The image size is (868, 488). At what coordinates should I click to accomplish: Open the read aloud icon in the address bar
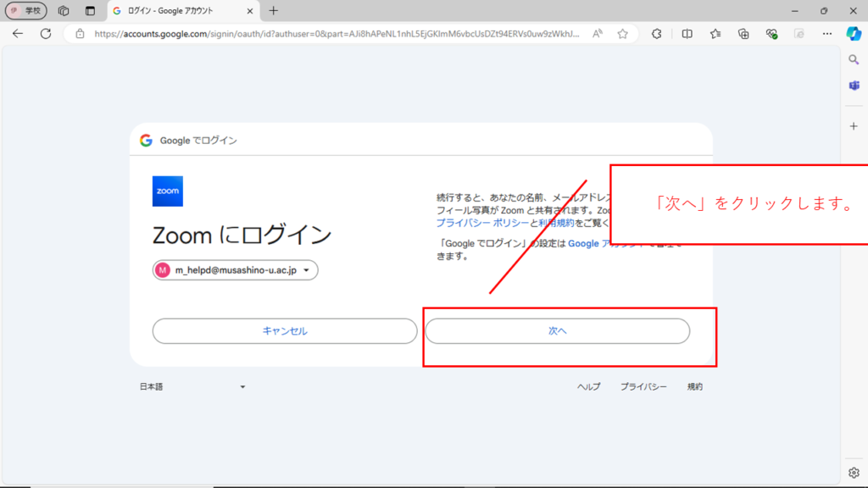click(x=598, y=34)
